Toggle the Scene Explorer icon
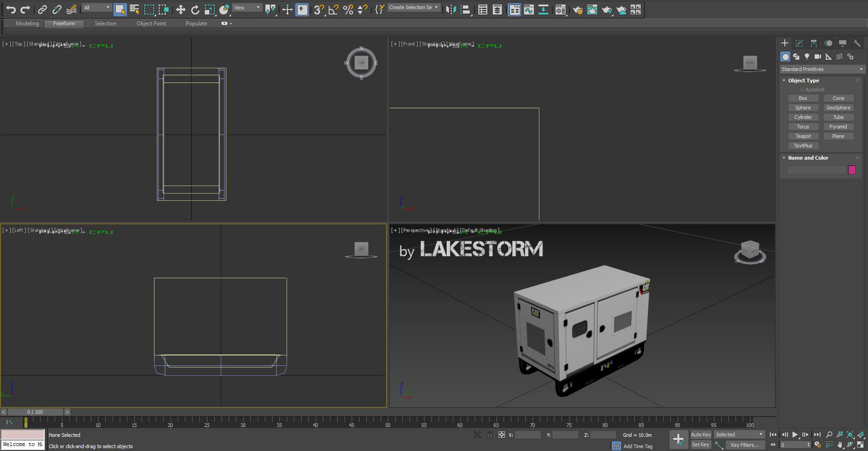Image resolution: width=868 pixels, height=451 pixels. click(483, 10)
